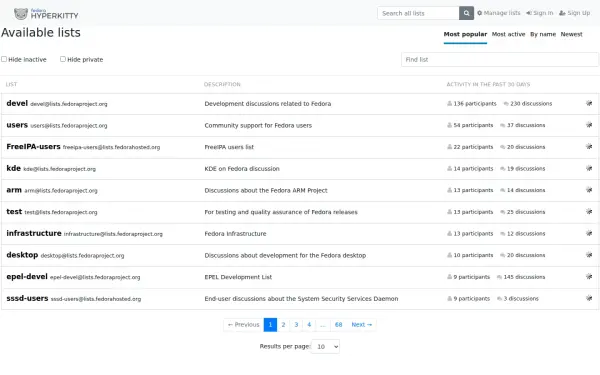This screenshot has width=600, height=375.
Task: Click 'Fedora Infrastructure' description text
Action: coord(235,233)
